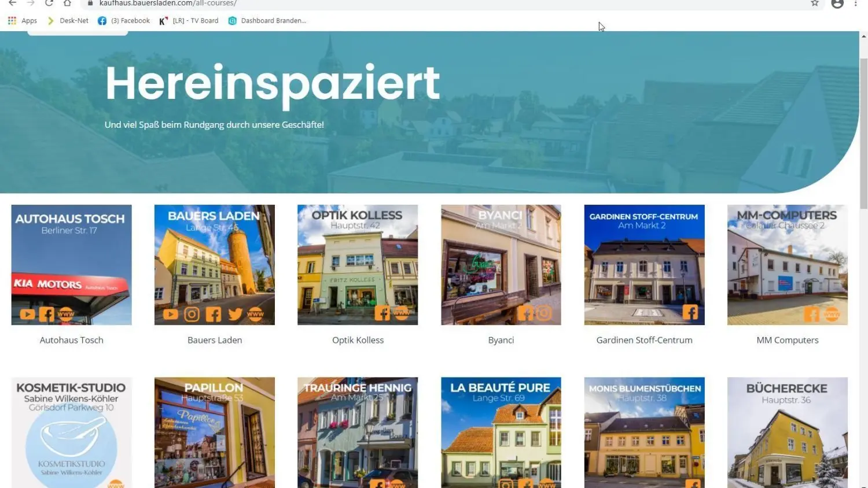Open MM-Computers www website icon

[x=832, y=315]
